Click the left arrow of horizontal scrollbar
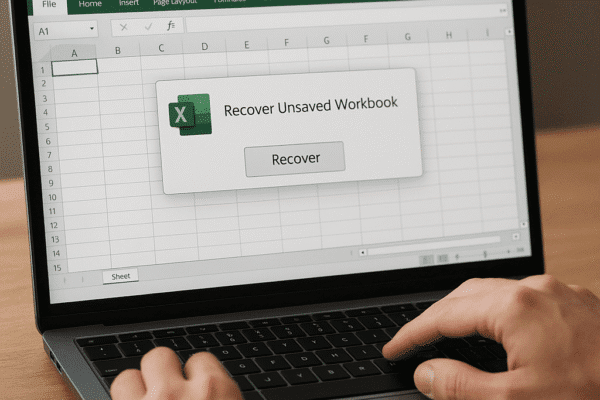Image resolution: width=600 pixels, height=400 pixels. click(x=362, y=253)
